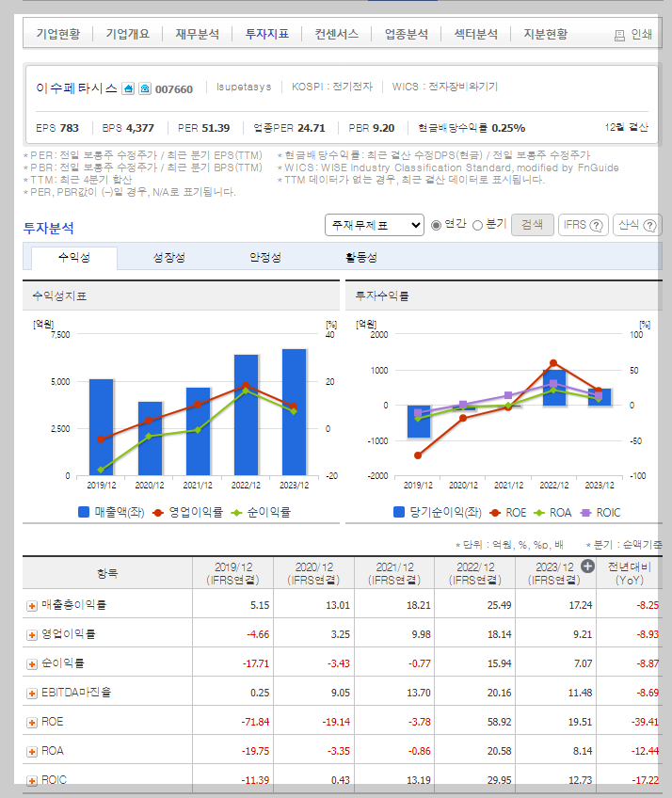Click the phone icon next to stock code
This screenshot has height=798, width=672.
tap(145, 88)
